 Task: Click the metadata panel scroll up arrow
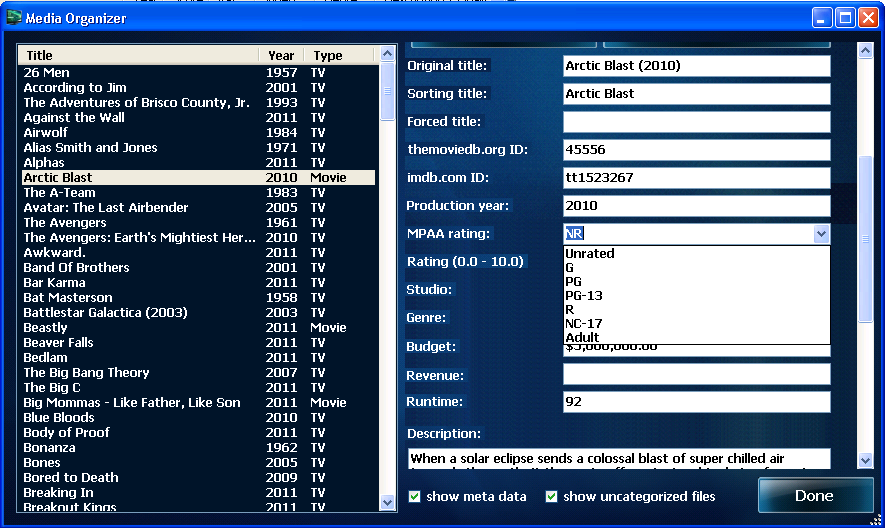coord(865,51)
